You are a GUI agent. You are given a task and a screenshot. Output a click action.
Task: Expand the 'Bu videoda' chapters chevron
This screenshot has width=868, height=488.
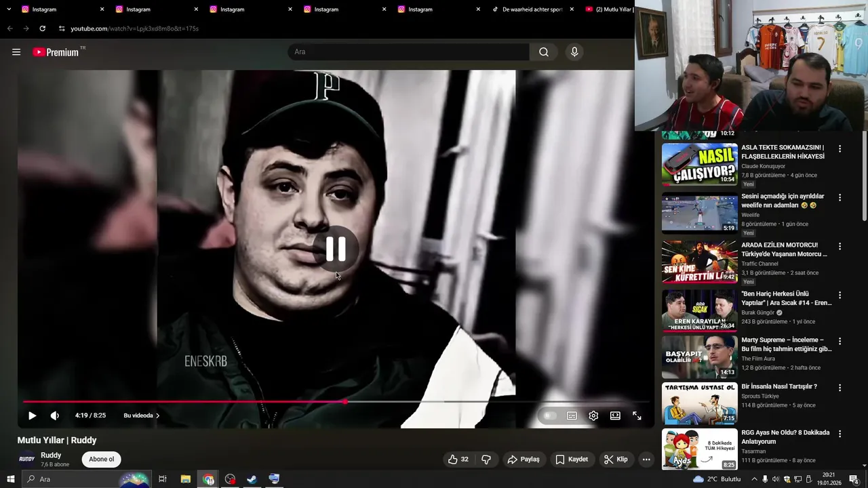pyautogui.click(x=157, y=415)
